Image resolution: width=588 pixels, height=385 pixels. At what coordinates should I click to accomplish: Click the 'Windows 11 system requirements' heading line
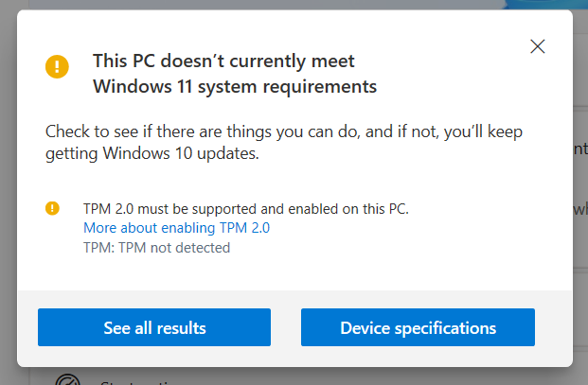click(x=235, y=87)
